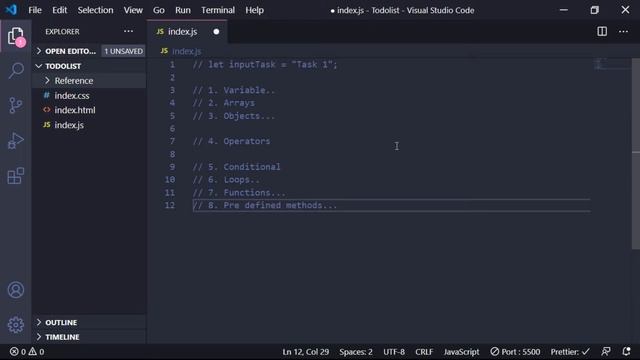The width and height of the screenshot is (640, 360).
Task: Click the EXPLORER panel title
Action: pyautogui.click(x=62, y=31)
